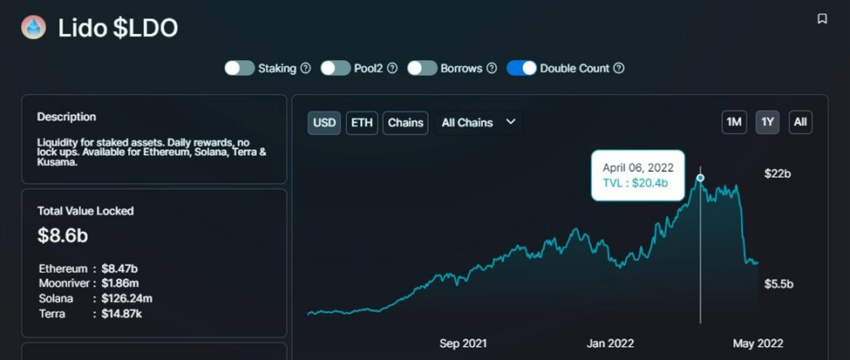The height and width of the screenshot is (360, 850).
Task: Show the All time chart range
Action: pyautogui.click(x=800, y=123)
